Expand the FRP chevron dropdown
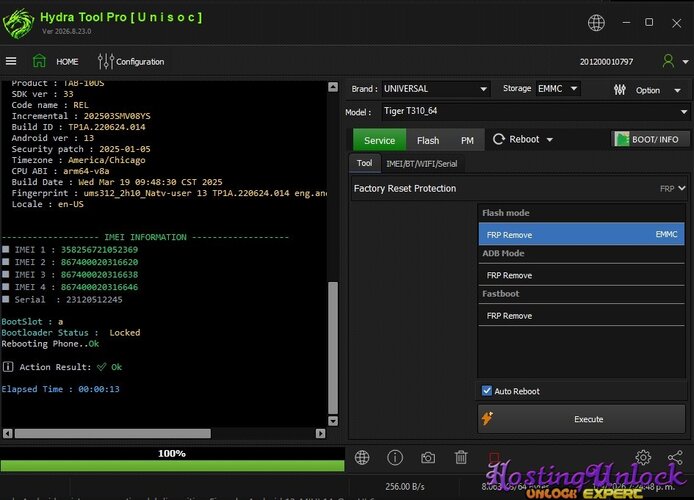This screenshot has height=500, width=694. pyautogui.click(x=682, y=188)
